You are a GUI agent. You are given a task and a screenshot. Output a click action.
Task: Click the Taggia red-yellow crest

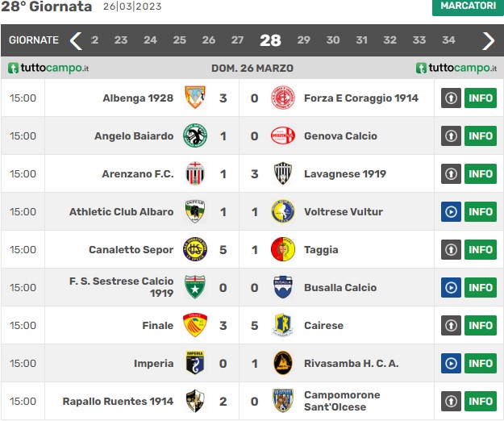click(x=283, y=249)
